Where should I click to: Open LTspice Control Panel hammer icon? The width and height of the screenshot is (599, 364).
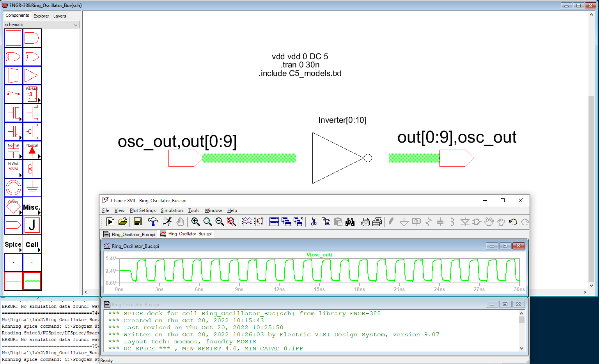pos(153,222)
